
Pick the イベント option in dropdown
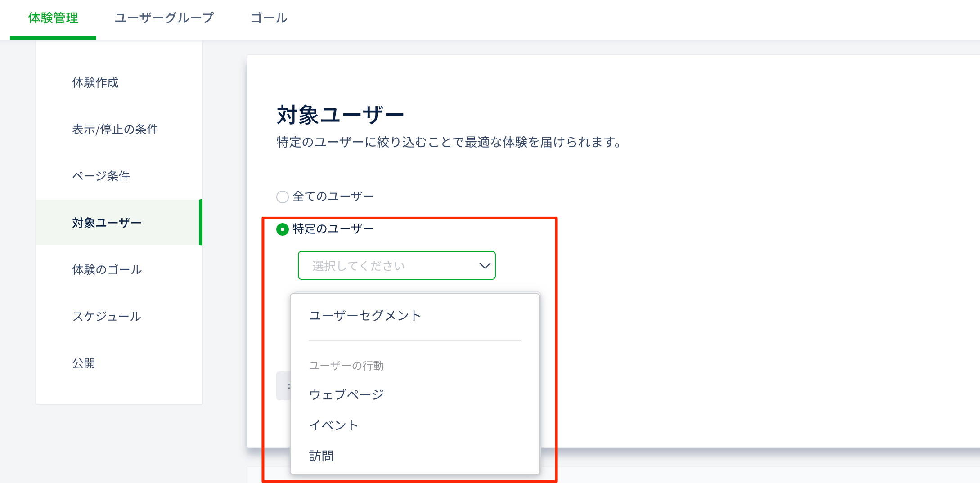333,425
